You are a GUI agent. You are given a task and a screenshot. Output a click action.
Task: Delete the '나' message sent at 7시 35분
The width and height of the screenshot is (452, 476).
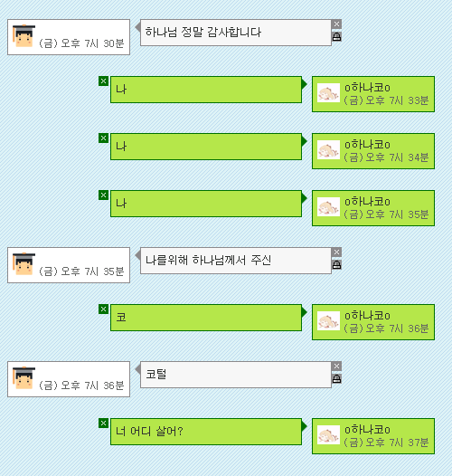(x=103, y=195)
